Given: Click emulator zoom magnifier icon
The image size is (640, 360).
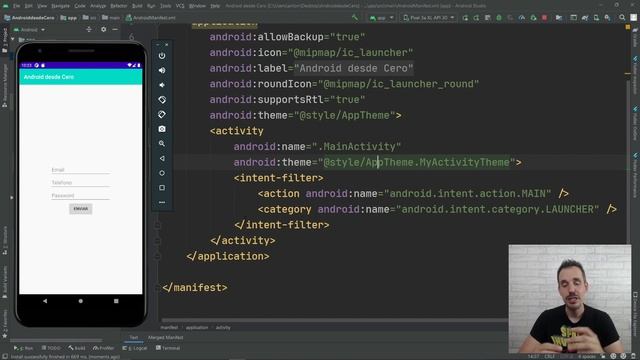Looking at the screenshot, I should point(162,144).
